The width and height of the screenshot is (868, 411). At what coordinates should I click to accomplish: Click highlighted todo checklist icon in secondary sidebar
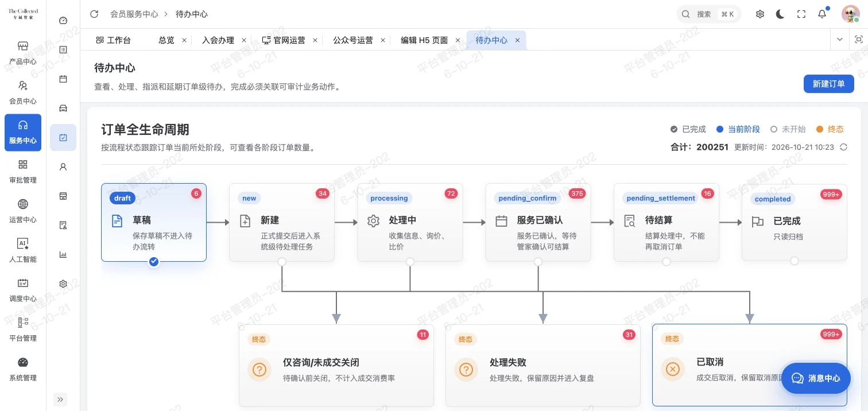pos(63,138)
